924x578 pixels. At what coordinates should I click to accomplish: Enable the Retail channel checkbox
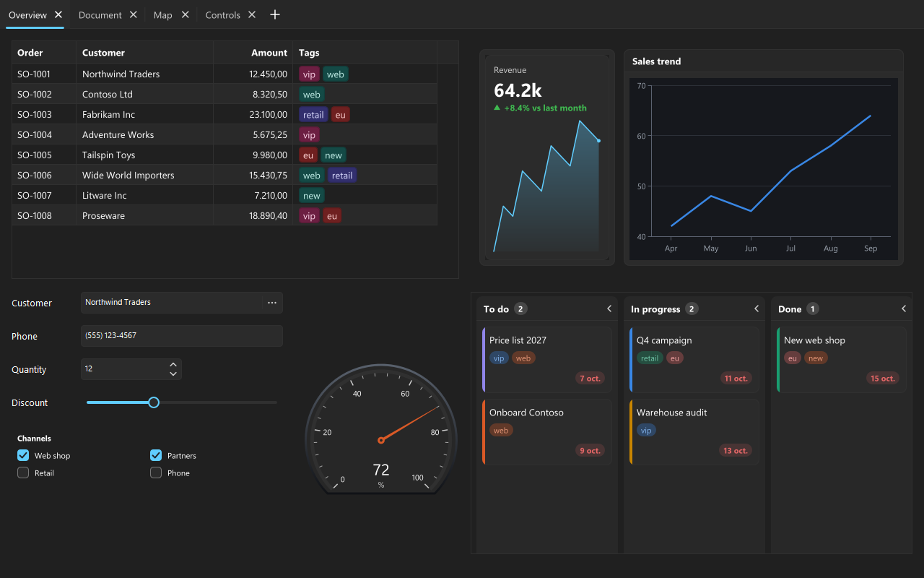point(23,473)
